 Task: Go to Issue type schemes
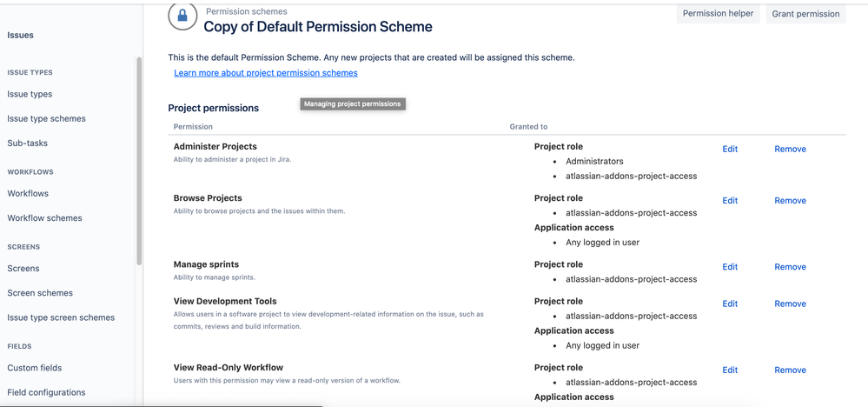pos(47,118)
